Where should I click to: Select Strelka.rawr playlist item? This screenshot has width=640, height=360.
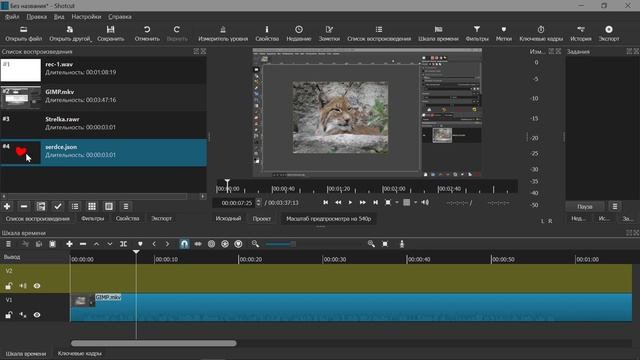(x=103, y=124)
